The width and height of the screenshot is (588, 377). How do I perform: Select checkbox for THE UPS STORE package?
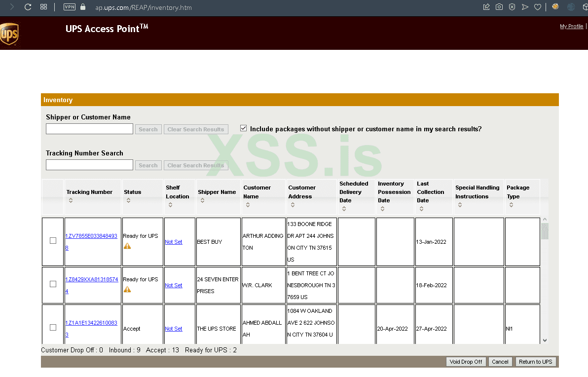click(x=53, y=328)
